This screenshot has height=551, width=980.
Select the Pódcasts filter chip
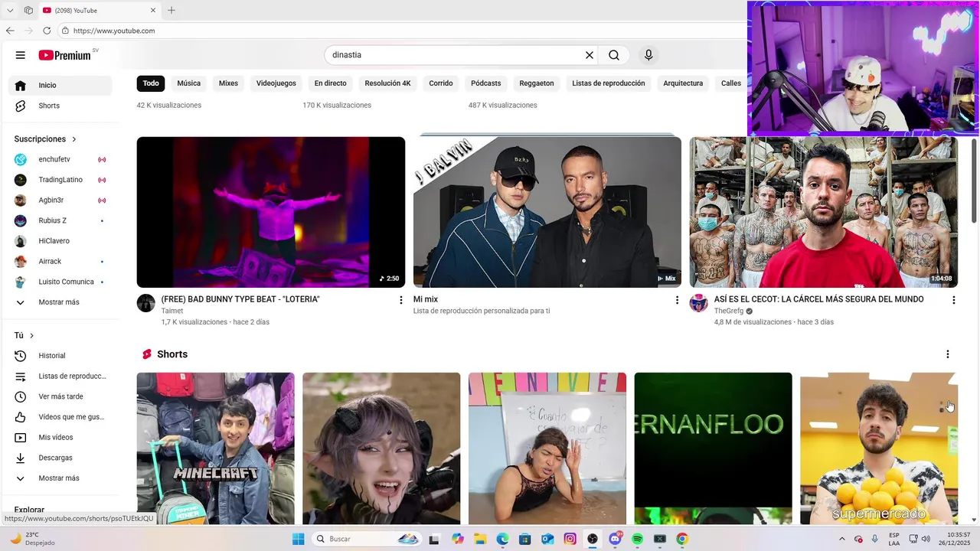point(486,83)
